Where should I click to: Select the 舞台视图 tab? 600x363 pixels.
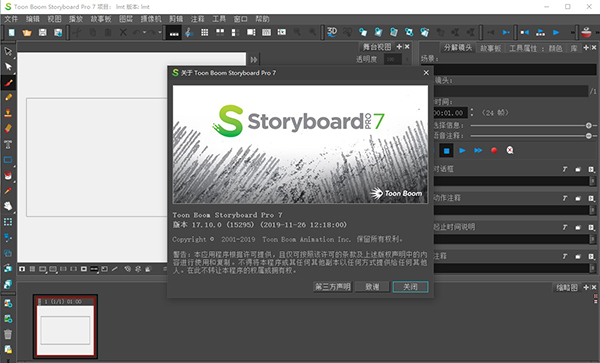377,47
